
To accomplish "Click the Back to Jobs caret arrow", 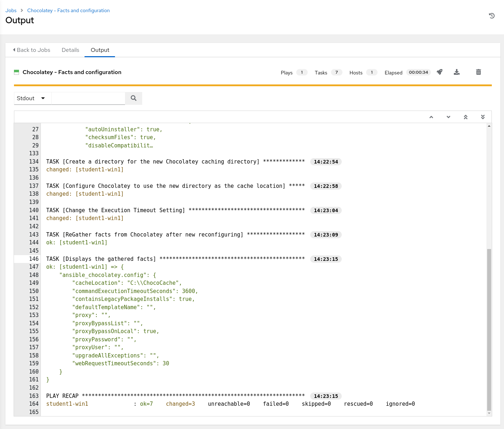I will point(14,50).
